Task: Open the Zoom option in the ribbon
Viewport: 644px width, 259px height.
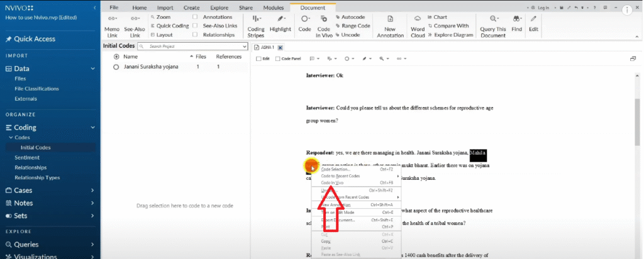Action: point(160,17)
